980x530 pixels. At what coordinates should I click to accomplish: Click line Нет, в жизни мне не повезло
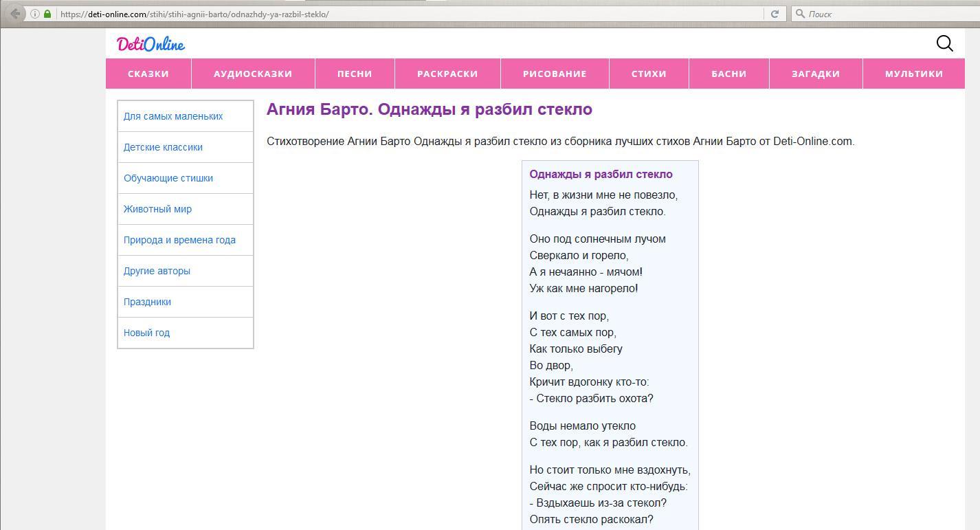(x=603, y=195)
